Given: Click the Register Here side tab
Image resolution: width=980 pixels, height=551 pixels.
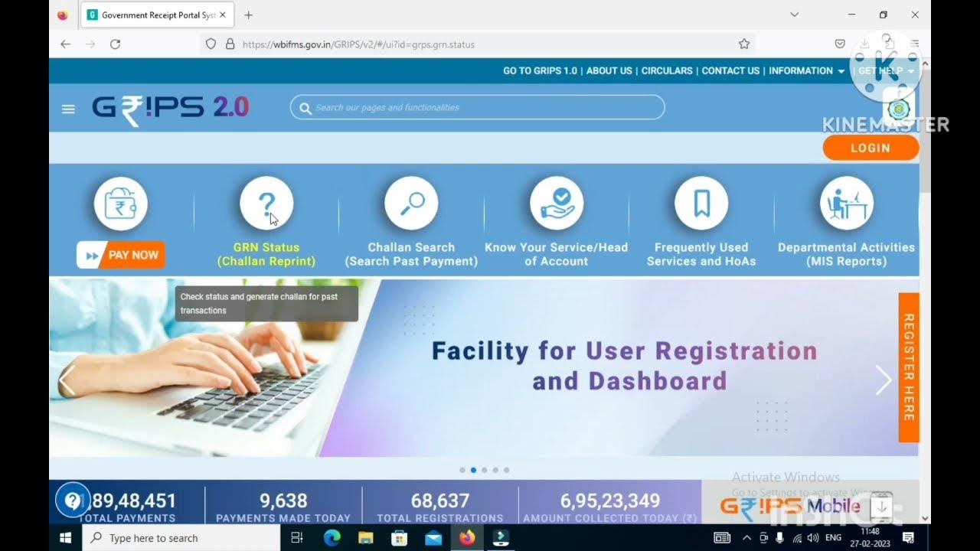Looking at the screenshot, I should tap(909, 367).
